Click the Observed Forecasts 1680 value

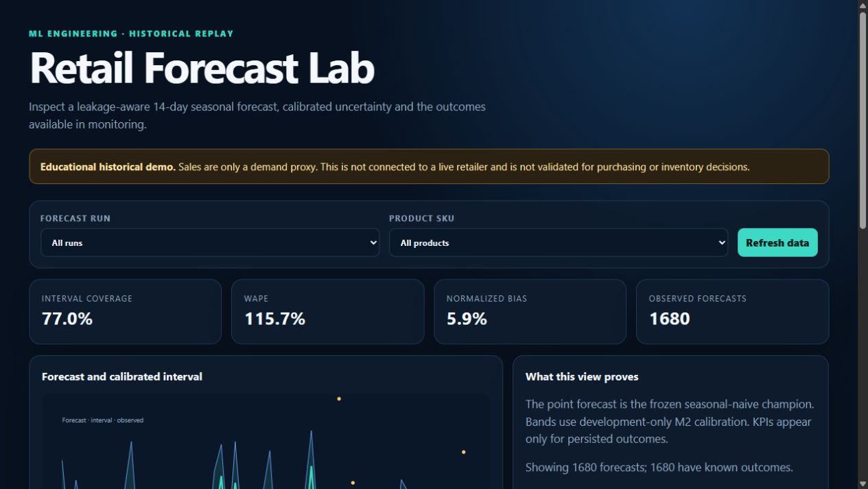pyautogui.click(x=670, y=319)
